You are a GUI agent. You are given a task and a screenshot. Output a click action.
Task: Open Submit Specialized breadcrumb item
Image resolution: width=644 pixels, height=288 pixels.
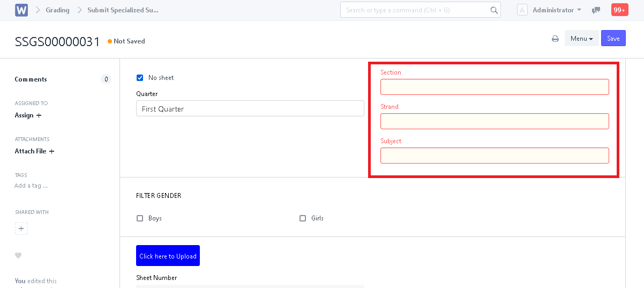tap(123, 10)
